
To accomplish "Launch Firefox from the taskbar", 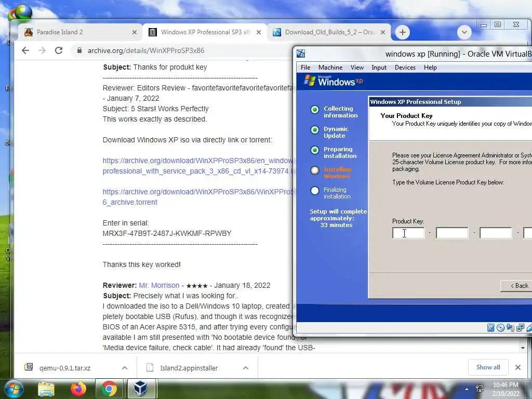I will pyautogui.click(x=78, y=389).
